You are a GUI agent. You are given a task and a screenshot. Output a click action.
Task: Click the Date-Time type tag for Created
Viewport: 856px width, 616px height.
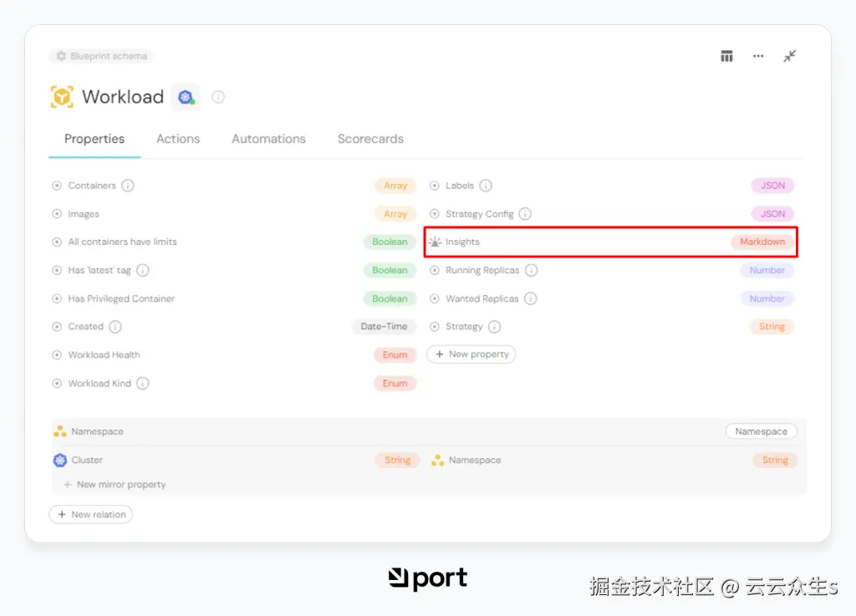[x=384, y=326]
